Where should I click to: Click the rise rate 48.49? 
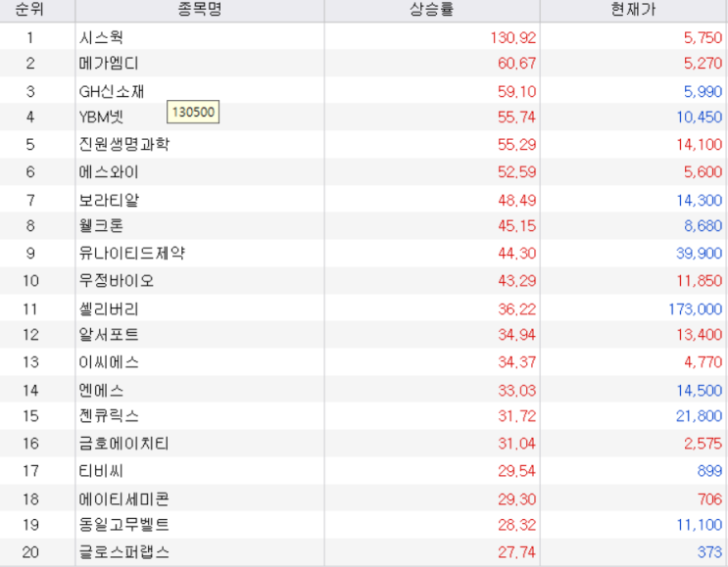click(x=516, y=200)
